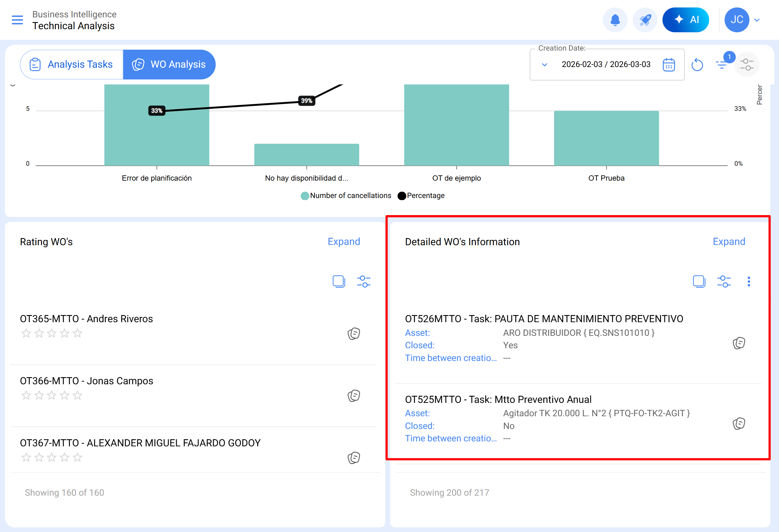Click kebab menu in Detailed WO's Information

[749, 282]
